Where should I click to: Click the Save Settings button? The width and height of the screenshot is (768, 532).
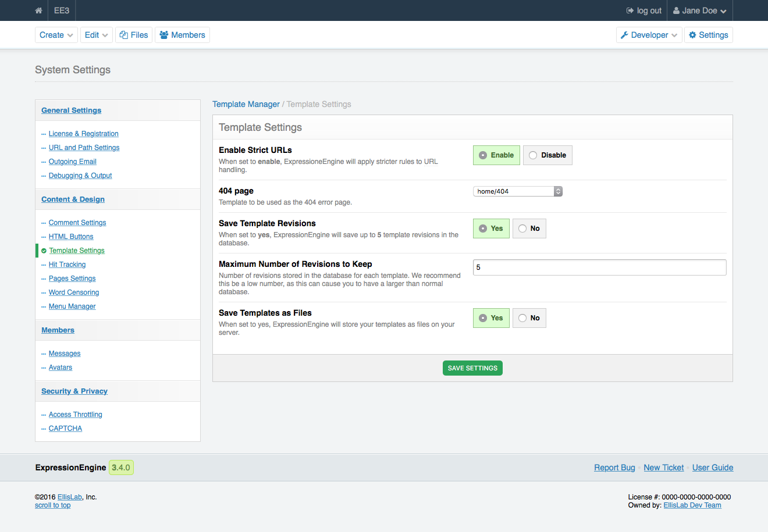pyautogui.click(x=472, y=368)
